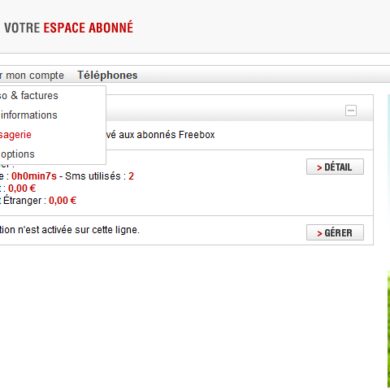Collapse the panel with the minus icon

pos(351,110)
